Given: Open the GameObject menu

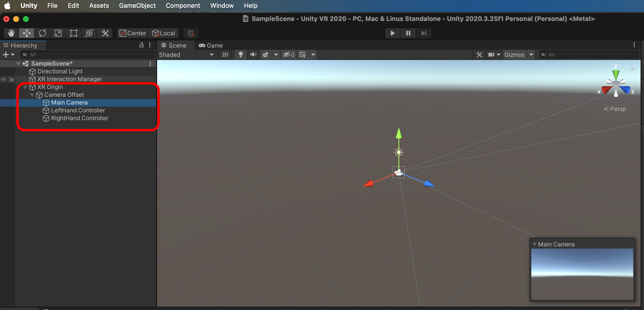Looking at the screenshot, I should [137, 6].
